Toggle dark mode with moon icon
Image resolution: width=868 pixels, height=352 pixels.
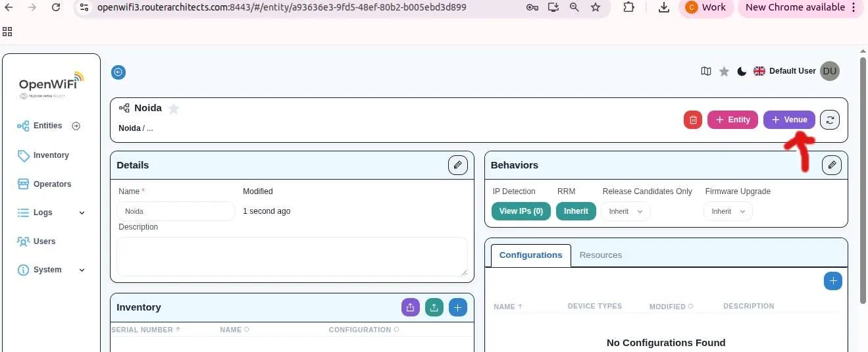742,71
